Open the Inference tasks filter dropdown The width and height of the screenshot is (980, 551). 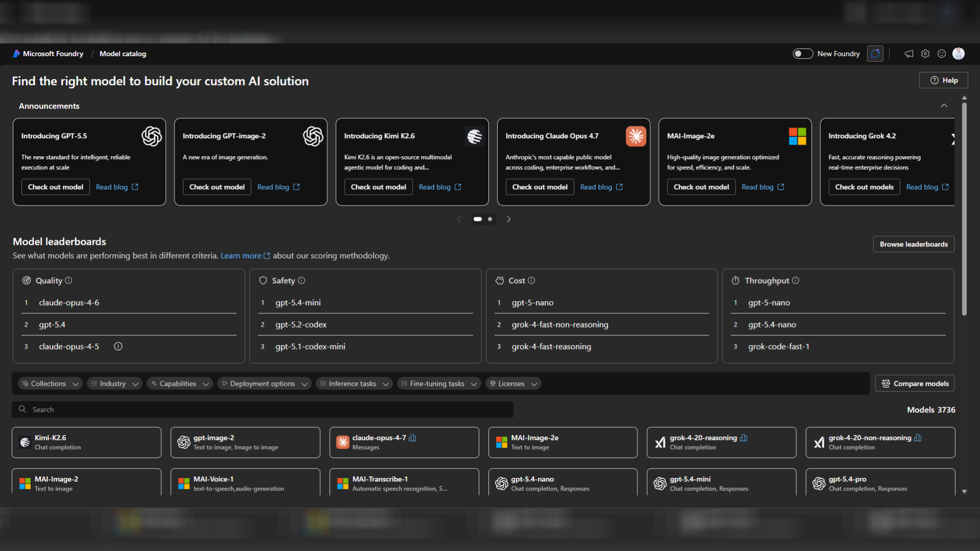pyautogui.click(x=354, y=384)
